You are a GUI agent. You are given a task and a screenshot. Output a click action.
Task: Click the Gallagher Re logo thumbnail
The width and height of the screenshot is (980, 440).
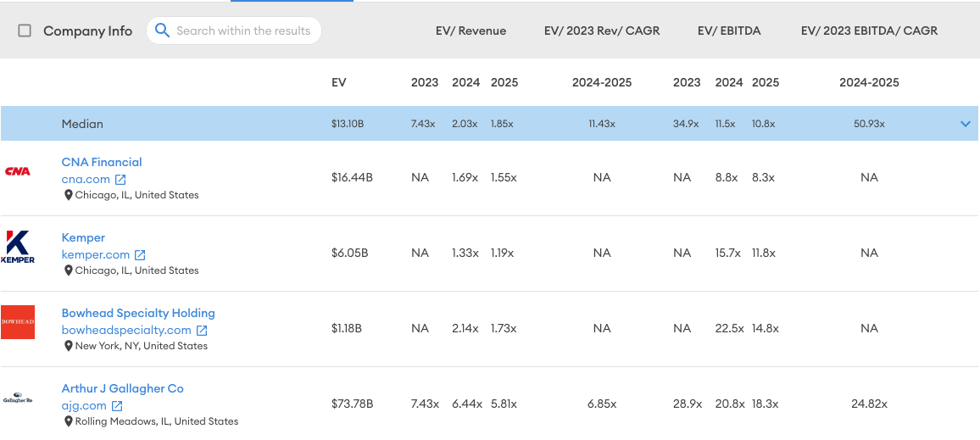[18, 398]
